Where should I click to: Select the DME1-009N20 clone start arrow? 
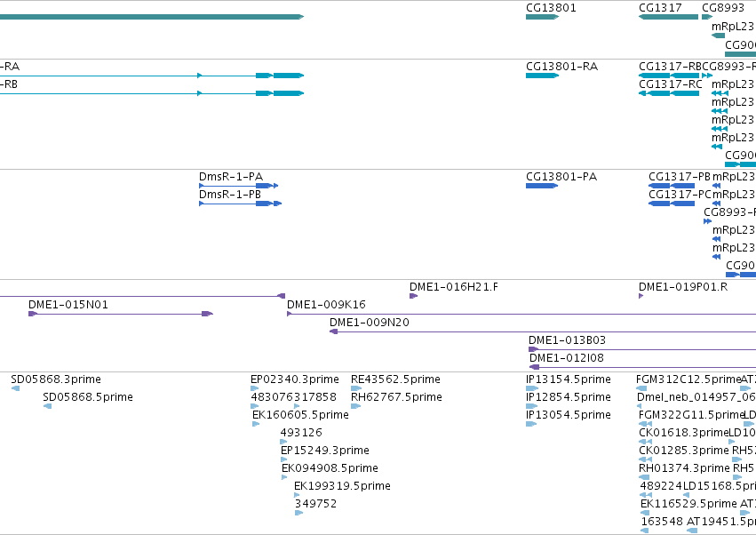coord(333,331)
